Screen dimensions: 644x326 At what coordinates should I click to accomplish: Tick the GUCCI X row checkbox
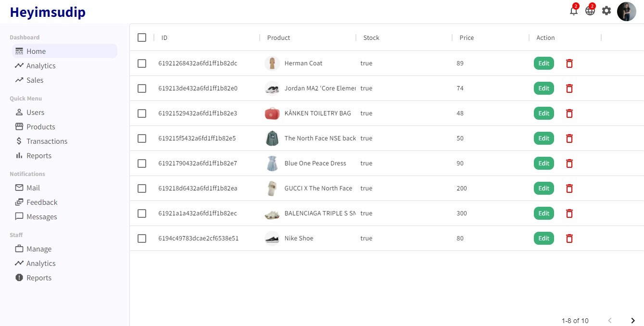(142, 188)
